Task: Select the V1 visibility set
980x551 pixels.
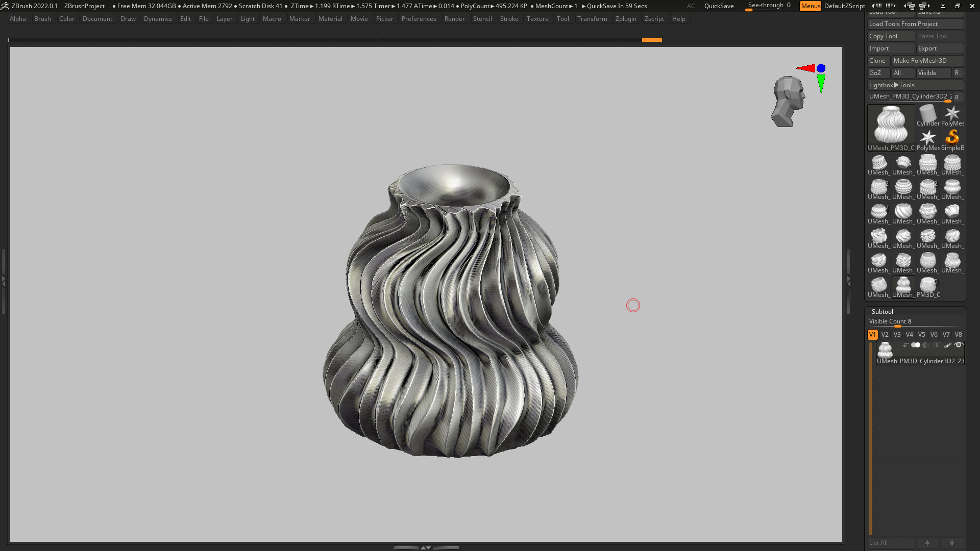Action: (x=872, y=335)
